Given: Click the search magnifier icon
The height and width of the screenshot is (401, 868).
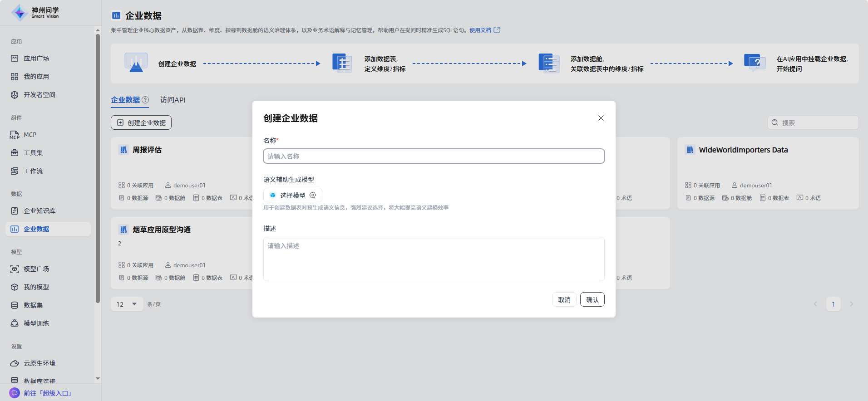Looking at the screenshot, I should 775,122.
